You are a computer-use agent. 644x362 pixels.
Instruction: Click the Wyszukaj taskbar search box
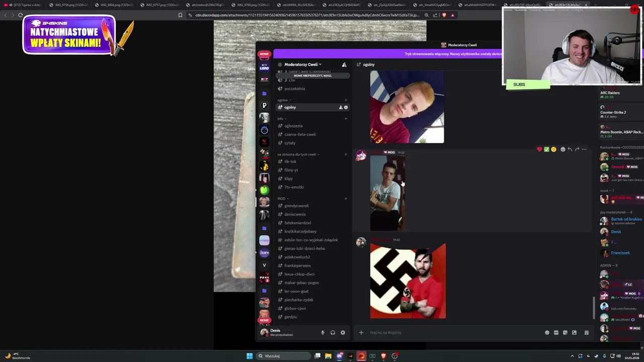pos(284,356)
